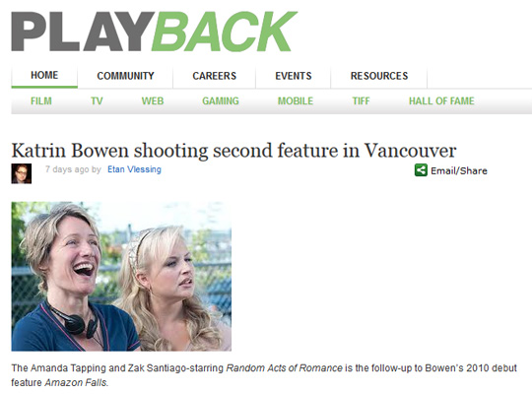
Task: Go to the Careers section
Action: pos(215,76)
